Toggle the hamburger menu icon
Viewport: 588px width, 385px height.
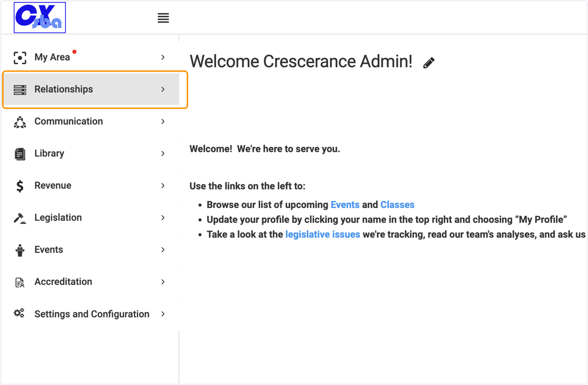click(163, 18)
